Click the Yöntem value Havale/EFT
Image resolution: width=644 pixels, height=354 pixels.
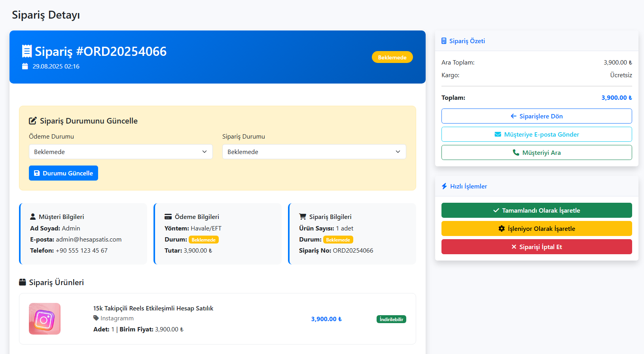click(x=206, y=228)
